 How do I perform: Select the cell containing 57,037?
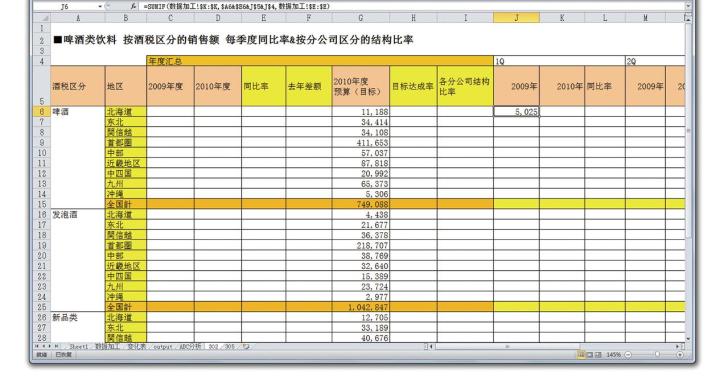(x=360, y=153)
